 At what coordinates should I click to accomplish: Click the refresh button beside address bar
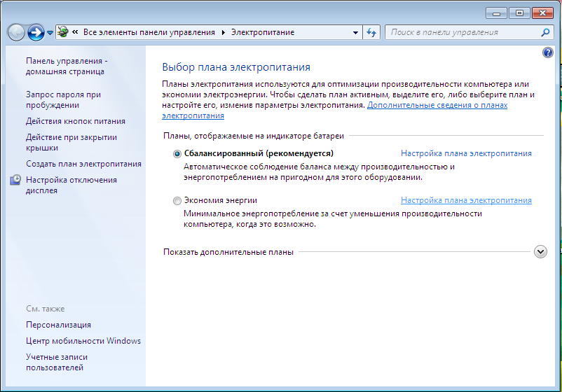(x=371, y=32)
